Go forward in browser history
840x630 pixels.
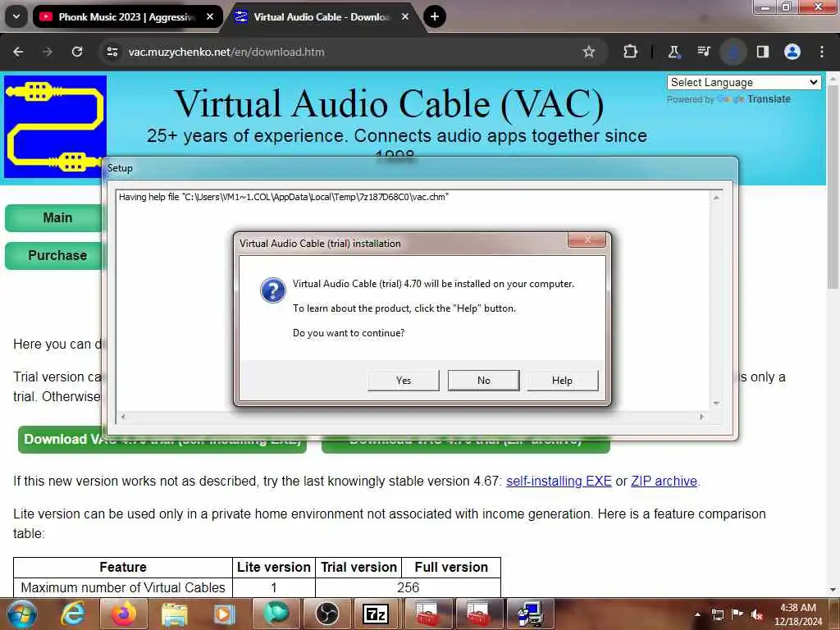[x=48, y=52]
